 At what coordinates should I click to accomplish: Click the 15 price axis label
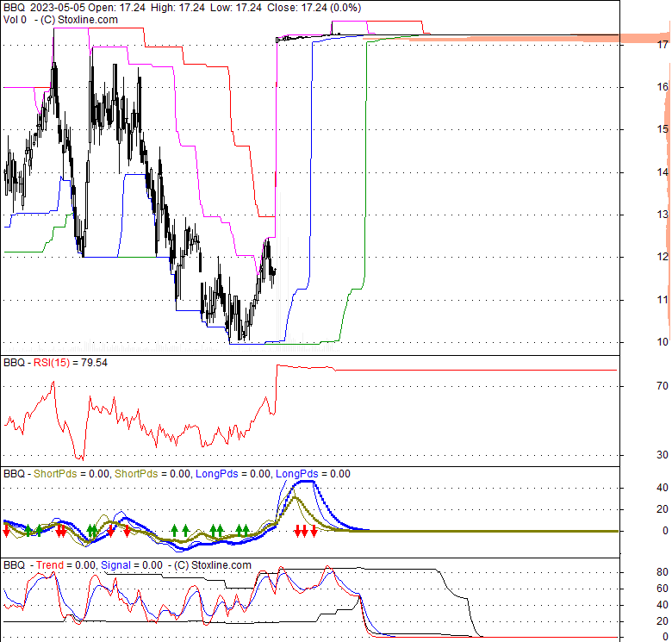[x=663, y=129]
